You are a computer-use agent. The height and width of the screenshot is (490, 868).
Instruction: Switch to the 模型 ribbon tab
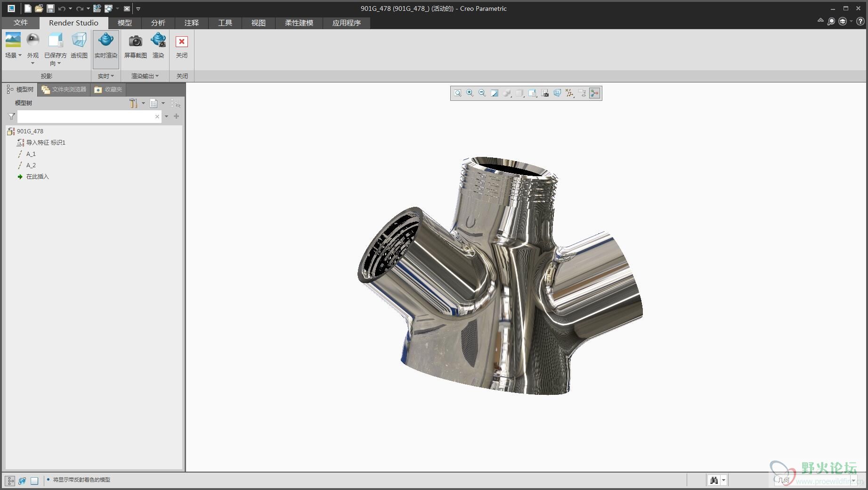click(x=125, y=23)
